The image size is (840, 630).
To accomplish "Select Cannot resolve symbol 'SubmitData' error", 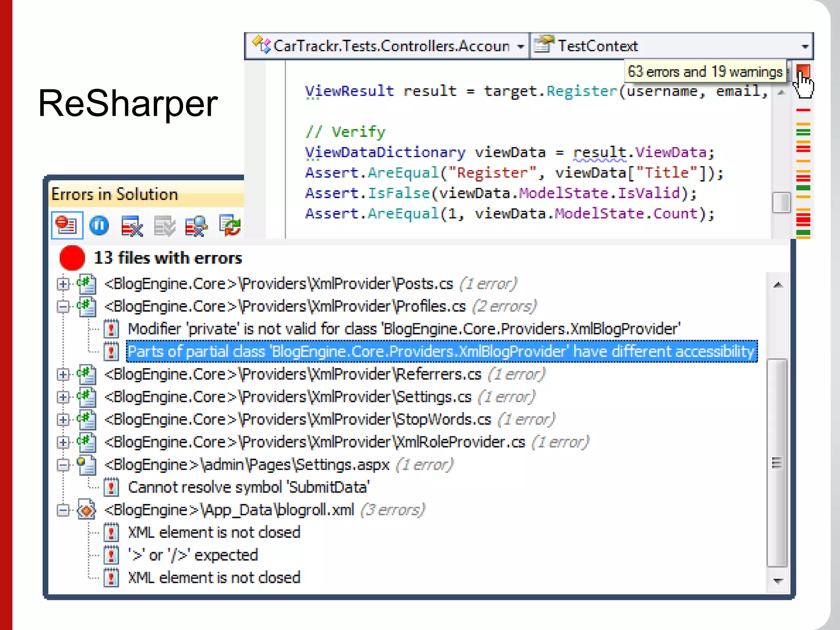I will 249,487.
